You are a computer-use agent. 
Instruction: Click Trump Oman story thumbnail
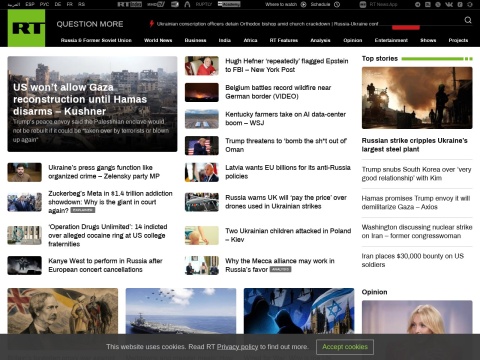coord(202,146)
